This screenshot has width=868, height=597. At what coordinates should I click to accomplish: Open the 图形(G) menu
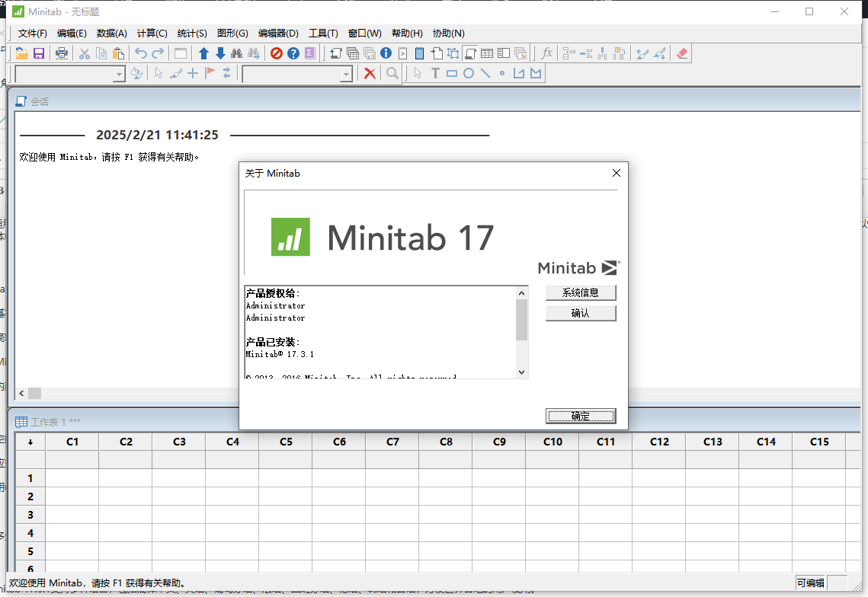(x=232, y=34)
